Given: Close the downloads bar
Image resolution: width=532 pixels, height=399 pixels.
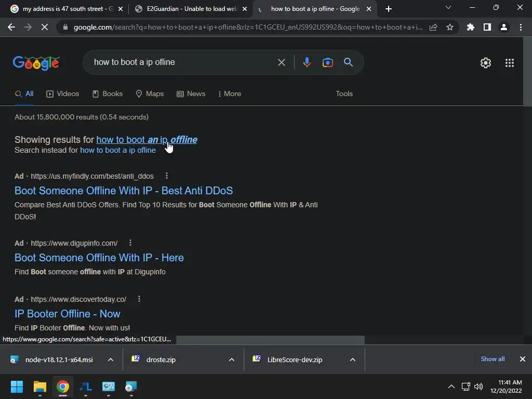Looking at the screenshot, I should (x=523, y=359).
